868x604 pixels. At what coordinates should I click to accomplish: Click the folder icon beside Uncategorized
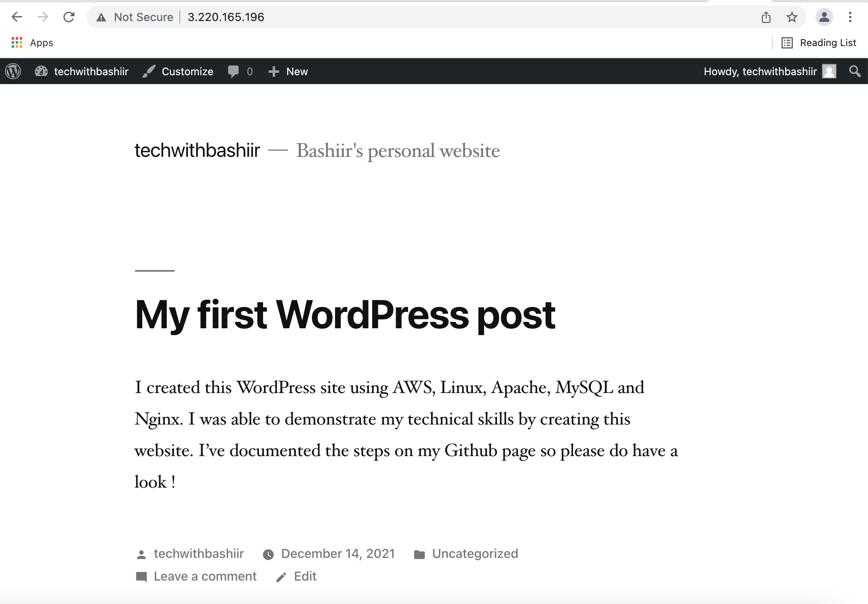[x=419, y=555]
